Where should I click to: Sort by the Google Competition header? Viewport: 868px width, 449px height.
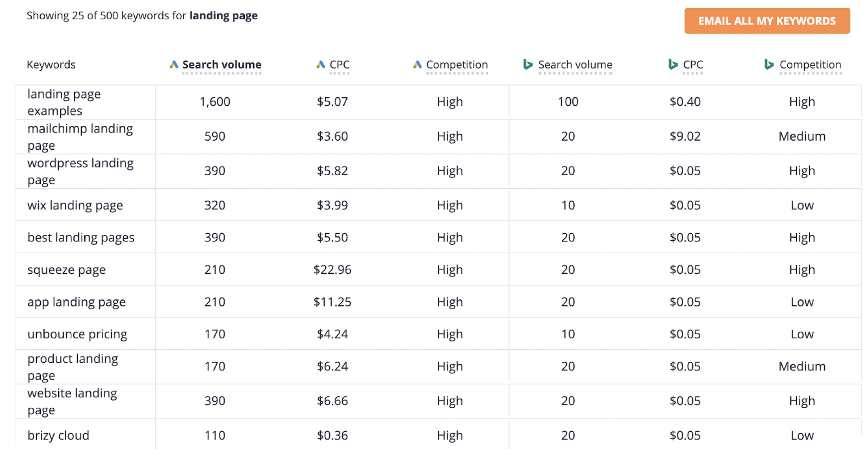click(456, 64)
